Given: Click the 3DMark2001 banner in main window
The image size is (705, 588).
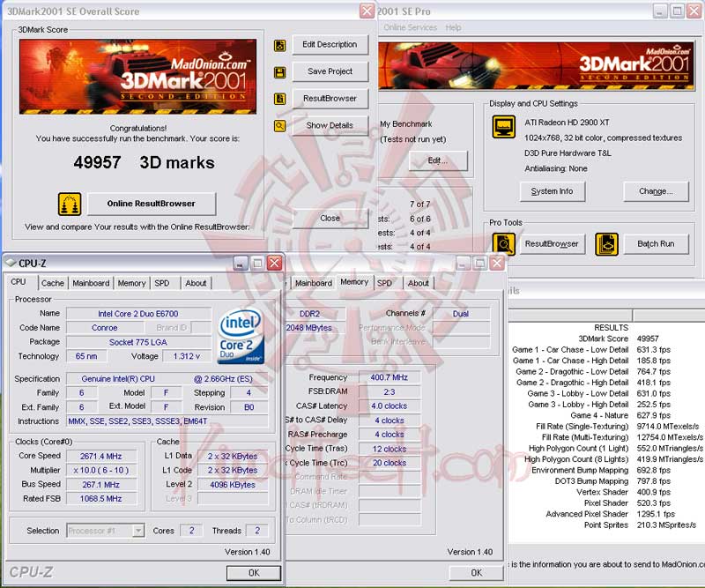Looking at the screenshot, I should pyautogui.click(x=536, y=66).
